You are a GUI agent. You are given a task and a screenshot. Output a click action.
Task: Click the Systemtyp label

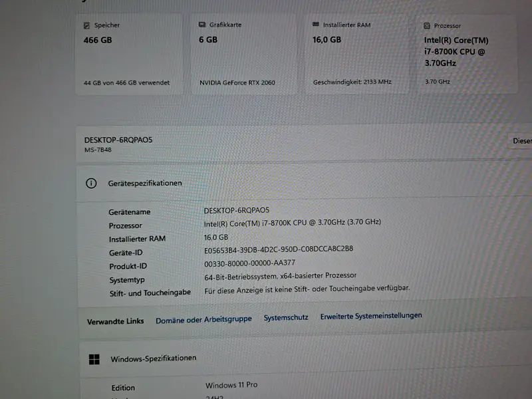coord(127,280)
